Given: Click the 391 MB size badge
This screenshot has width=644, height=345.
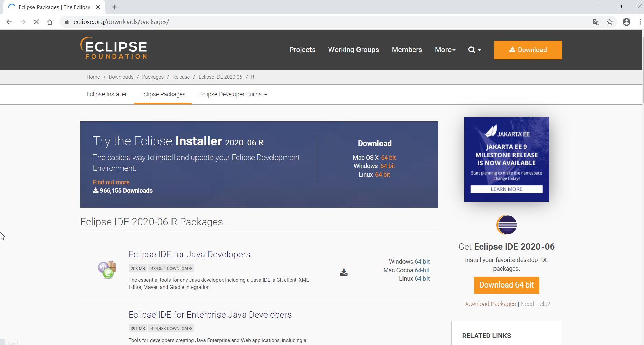Looking at the screenshot, I should (x=138, y=329).
